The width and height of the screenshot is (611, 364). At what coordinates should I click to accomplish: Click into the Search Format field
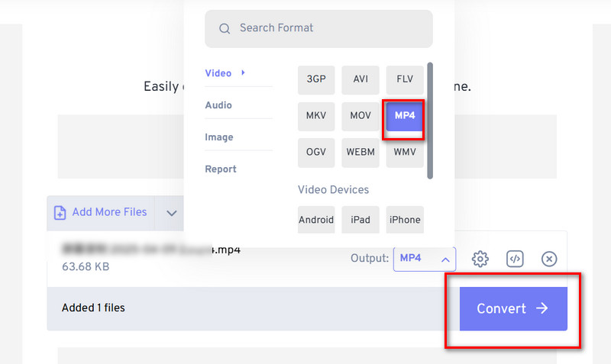pos(318,29)
